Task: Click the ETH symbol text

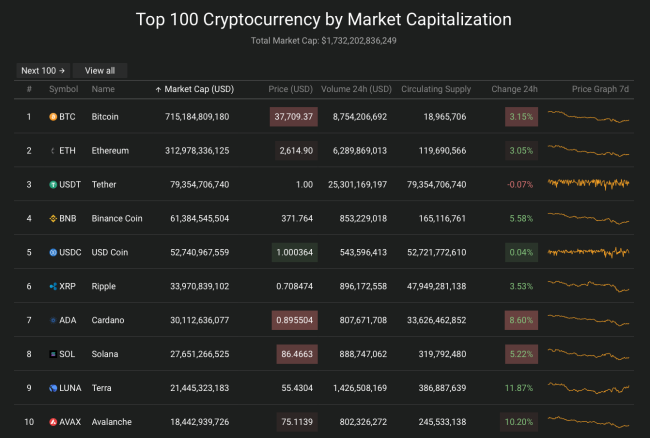Action: point(67,151)
